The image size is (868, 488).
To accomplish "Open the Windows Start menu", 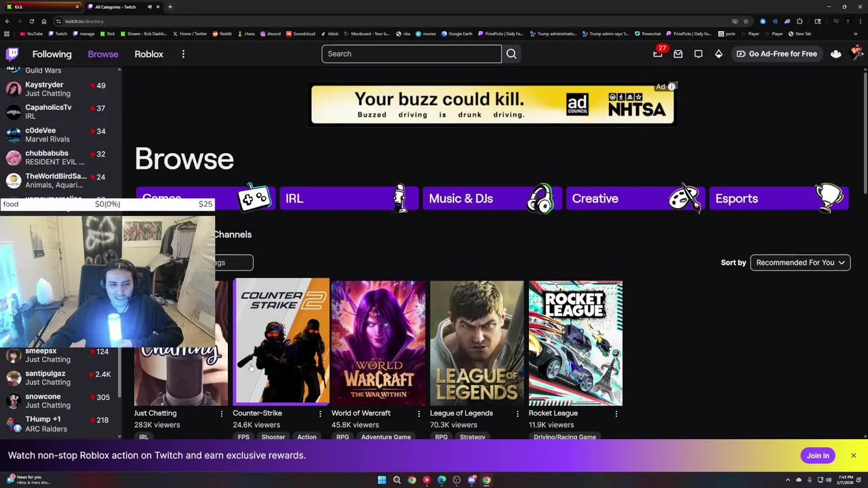I will [x=382, y=480].
